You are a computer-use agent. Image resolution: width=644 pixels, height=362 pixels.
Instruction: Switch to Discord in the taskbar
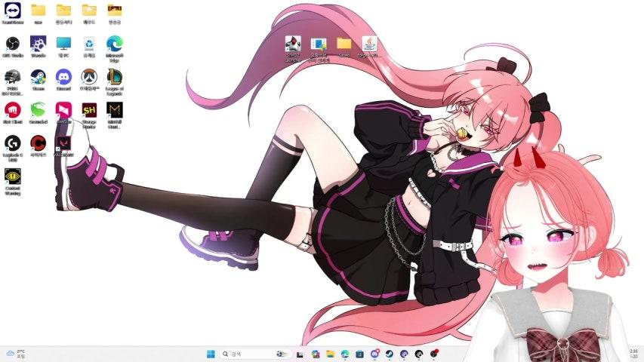(x=374, y=354)
